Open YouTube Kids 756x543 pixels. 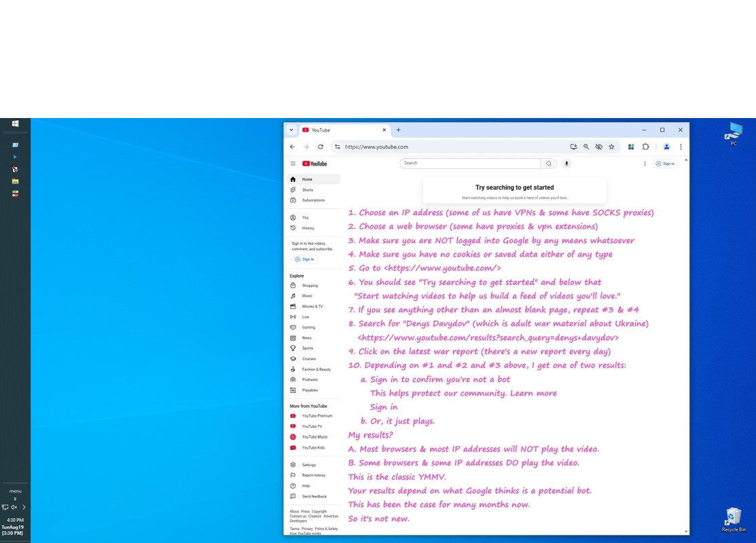(313, 447)
